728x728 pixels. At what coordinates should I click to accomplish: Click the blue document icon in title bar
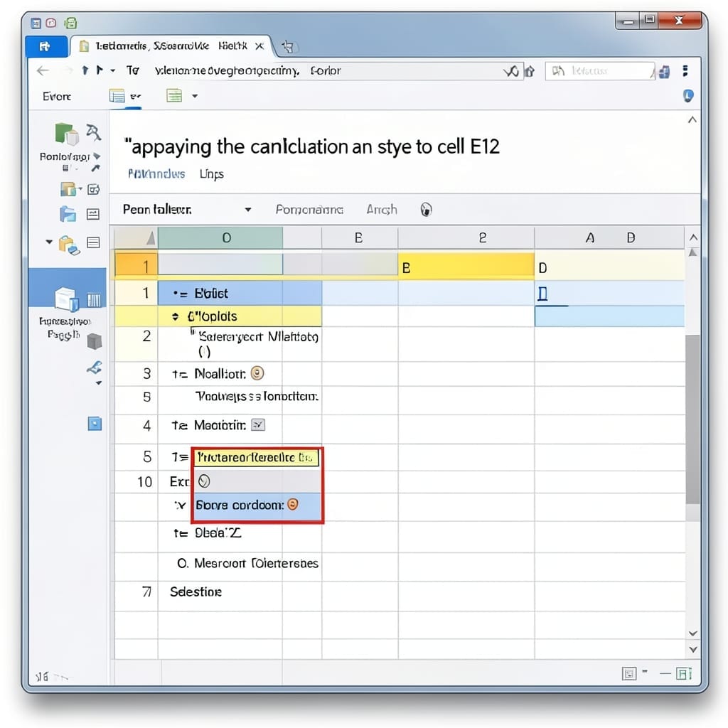coord(36,23)
